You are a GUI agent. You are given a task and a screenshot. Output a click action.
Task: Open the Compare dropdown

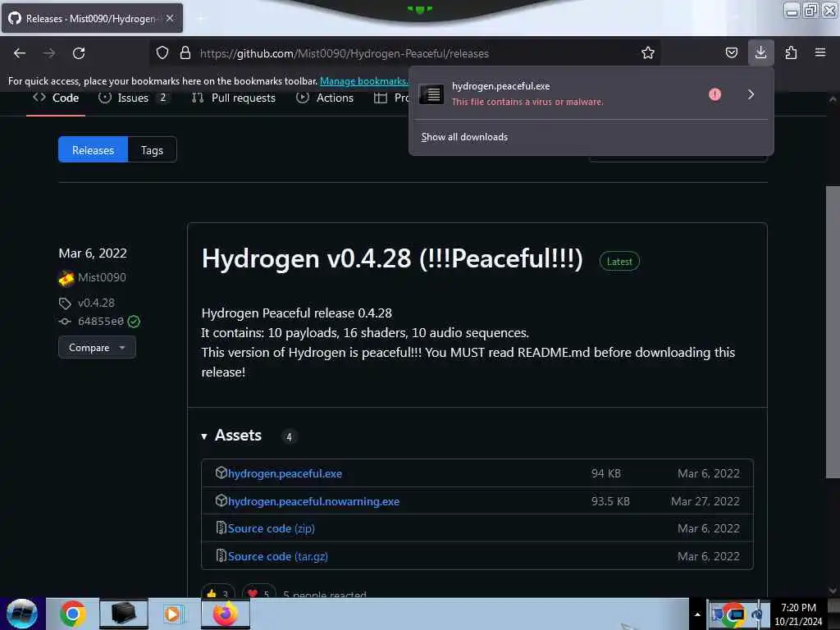pyautogui.click(x=97, y=348)
